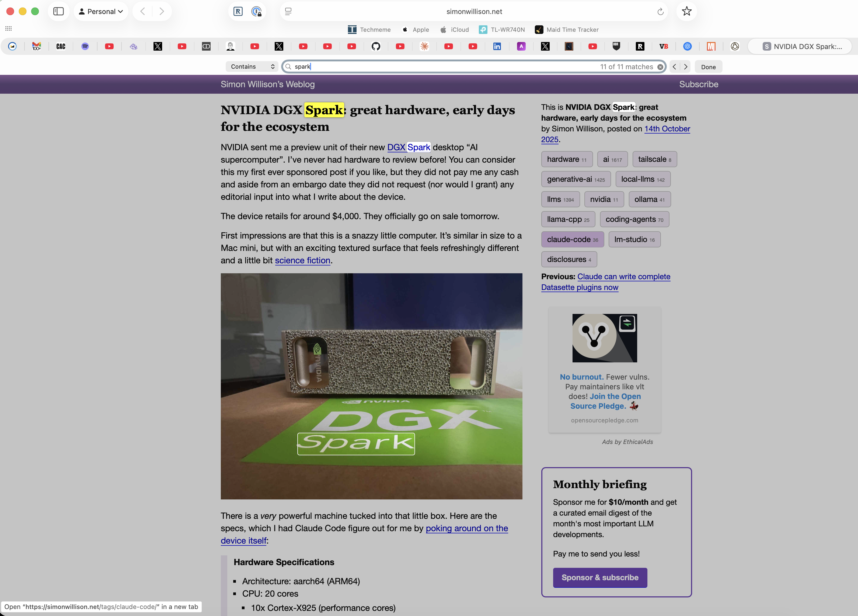Image resolution: width=858 pixels, height=616 pixels.
Task: Open the 14th October 2025 date link
Action: tap(667, 129)
